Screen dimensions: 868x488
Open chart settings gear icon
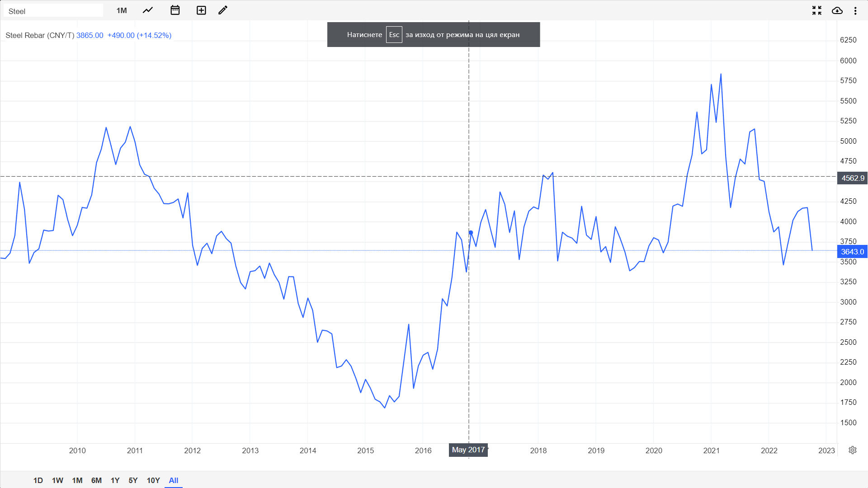853,450
